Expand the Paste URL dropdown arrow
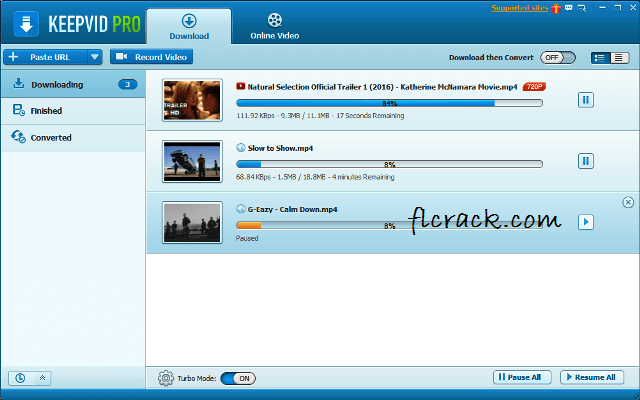640x400 pixels. (95, 57)
